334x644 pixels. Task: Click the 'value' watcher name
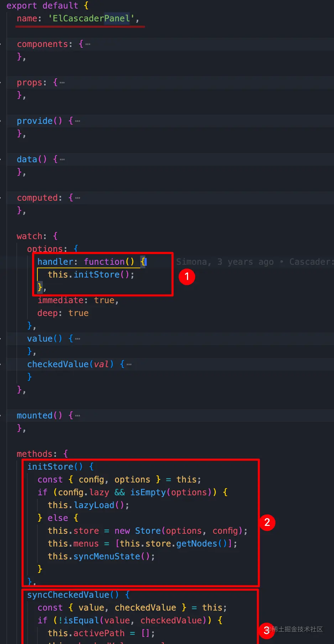coord(40,339)
